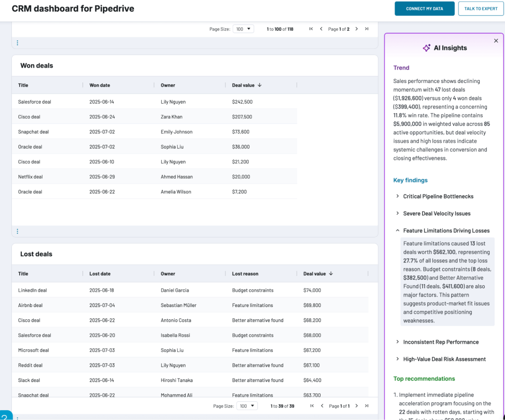Click Lost deals value $67,100
505x420 pixels.
point(312,365)
